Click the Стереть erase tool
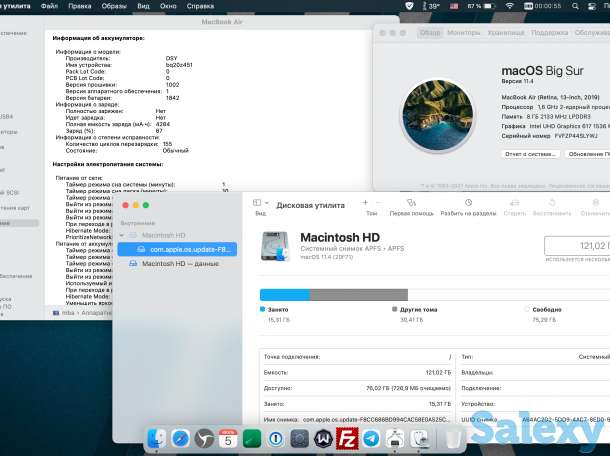 514,207
